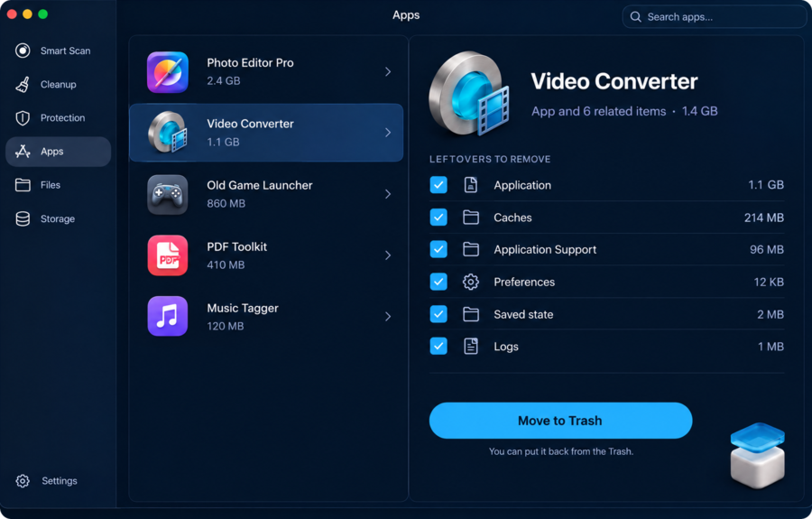This screenshot has width=812, height=519.
Task: Click the 410 MB size text
Action: (x=226, y=264)
